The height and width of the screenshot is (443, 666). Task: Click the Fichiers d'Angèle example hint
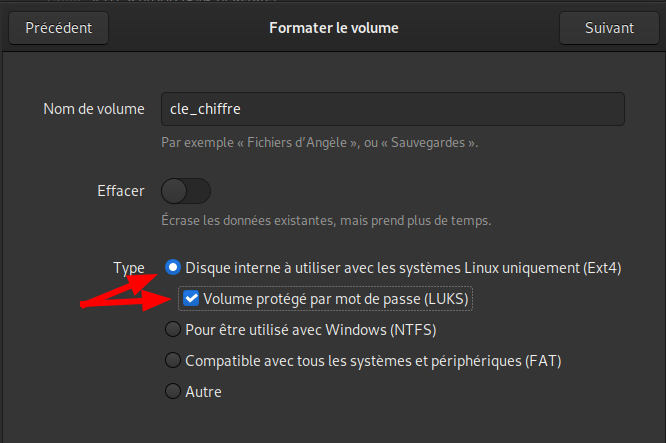319,143
